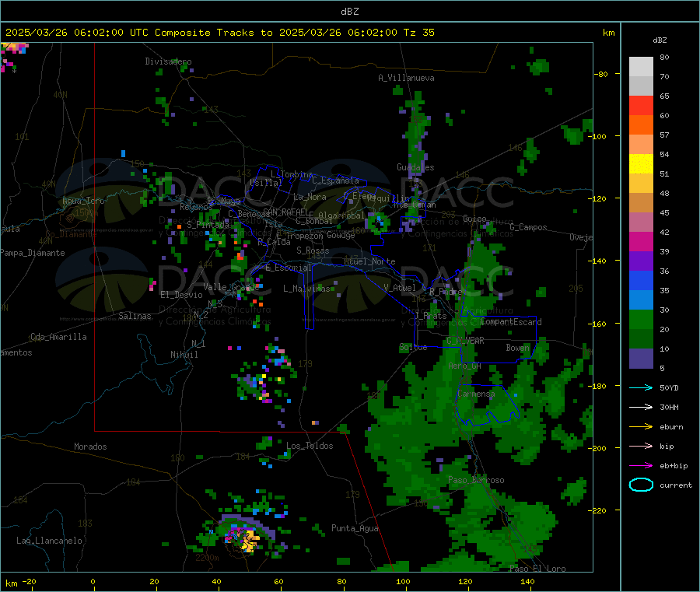Click the 'Morados' map label
The image size is (700, 592).
pyautogui.click(x=90, y=447)
